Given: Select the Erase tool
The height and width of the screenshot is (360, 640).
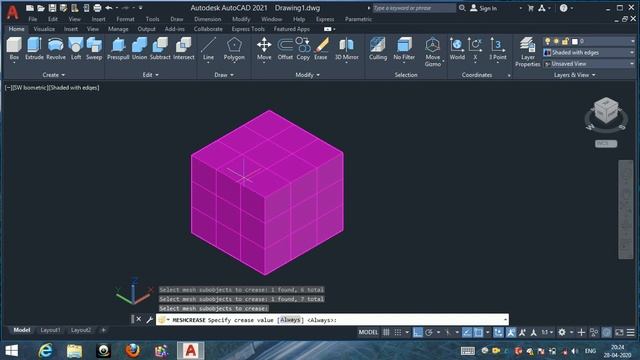Looking at the screenshot, I should [321, 49].
